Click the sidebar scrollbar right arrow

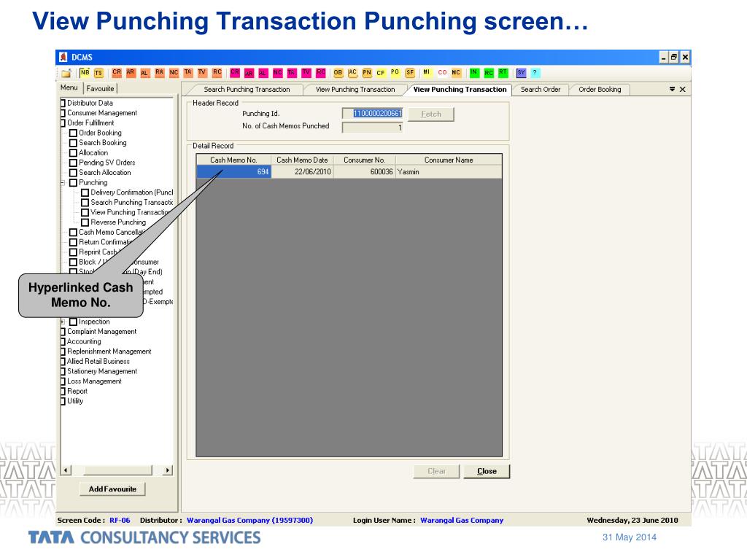pos(167,470)
